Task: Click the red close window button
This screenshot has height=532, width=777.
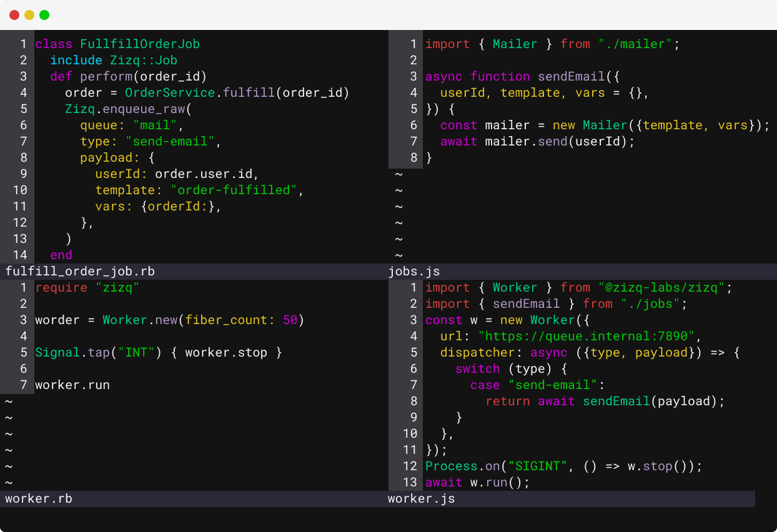Action: coord(14,15)
